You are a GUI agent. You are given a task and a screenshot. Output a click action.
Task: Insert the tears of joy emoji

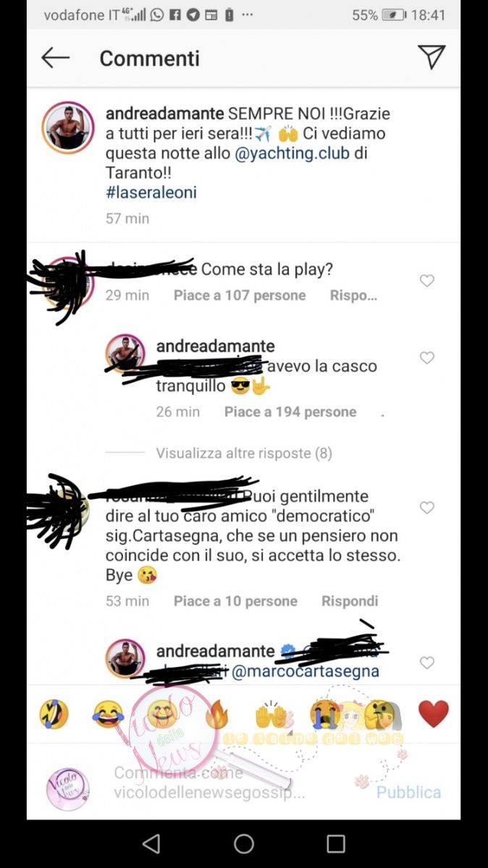coord(108,714)
